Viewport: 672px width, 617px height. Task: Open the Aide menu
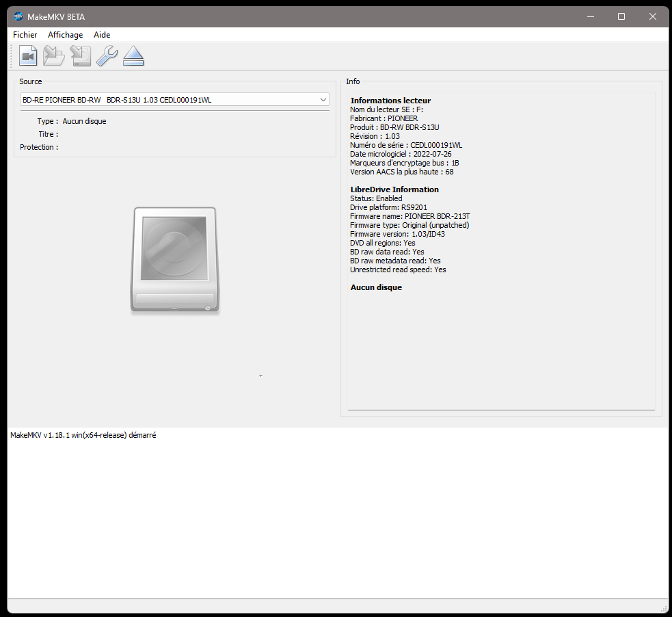(x=102, y=35)
